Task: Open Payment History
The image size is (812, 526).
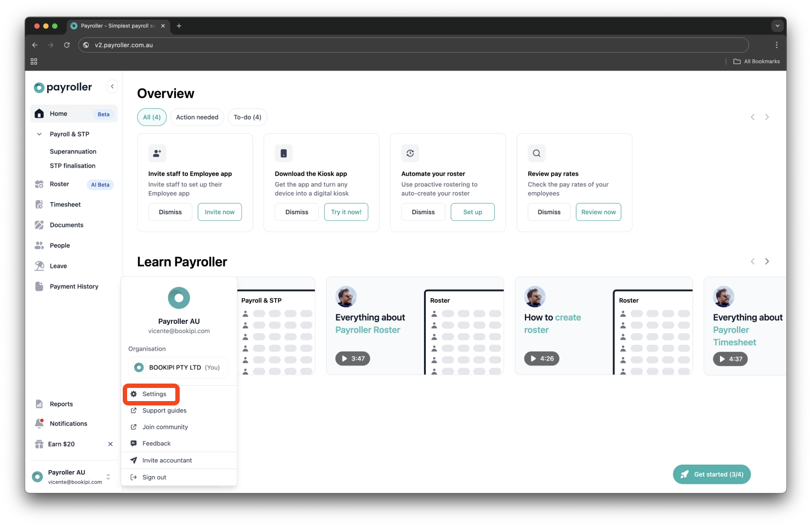Action: tap(73, 286)
